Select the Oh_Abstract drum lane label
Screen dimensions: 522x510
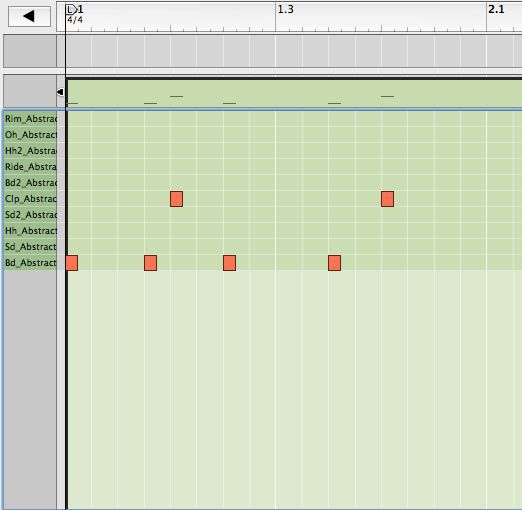(31, 135)
